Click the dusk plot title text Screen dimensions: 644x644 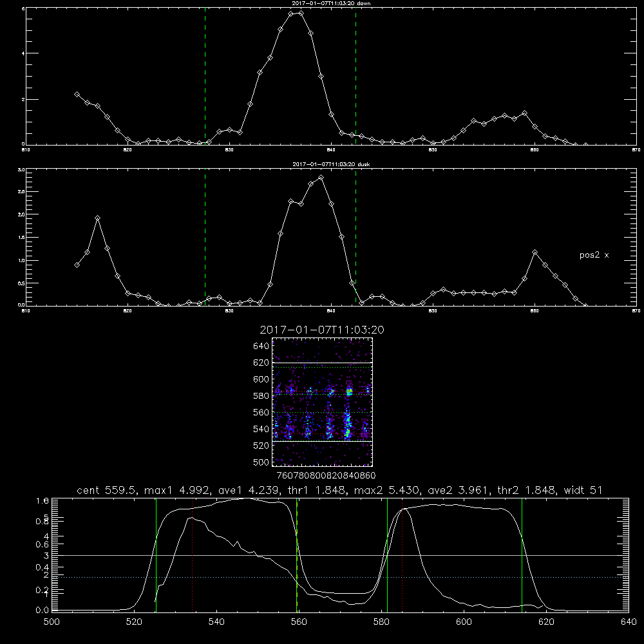[x=331, y=164]
